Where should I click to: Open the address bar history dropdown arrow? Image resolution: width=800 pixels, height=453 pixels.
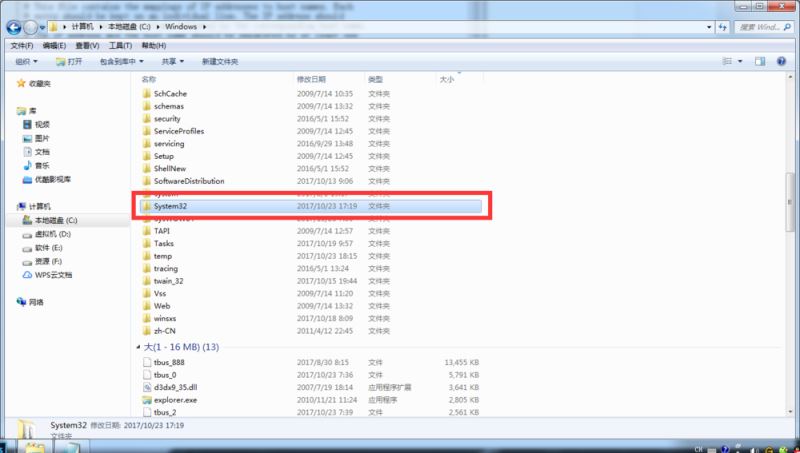709,27
